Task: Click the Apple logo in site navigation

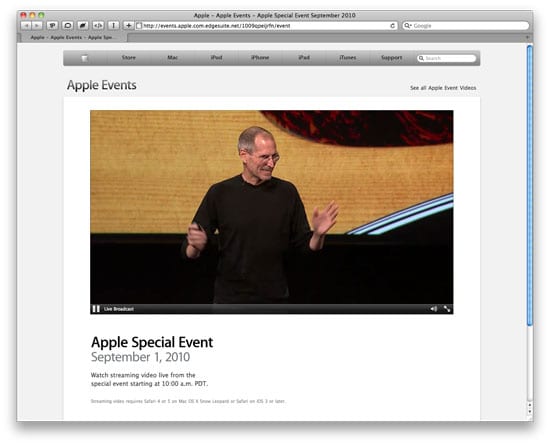Action: [85, 58]
